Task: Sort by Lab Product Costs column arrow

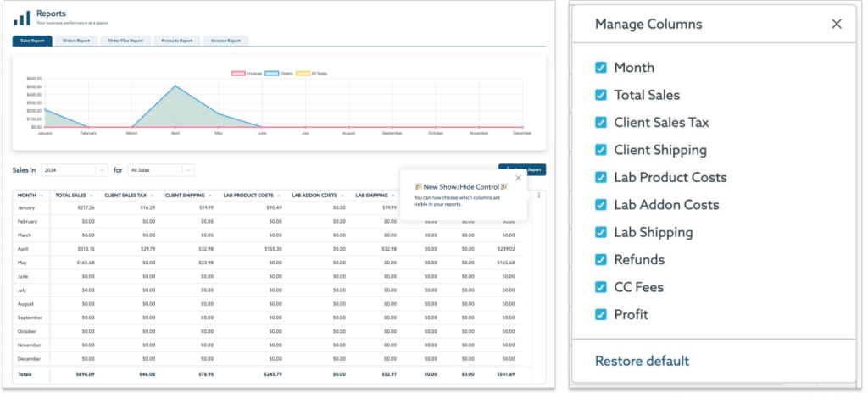Action: point(278,196)
